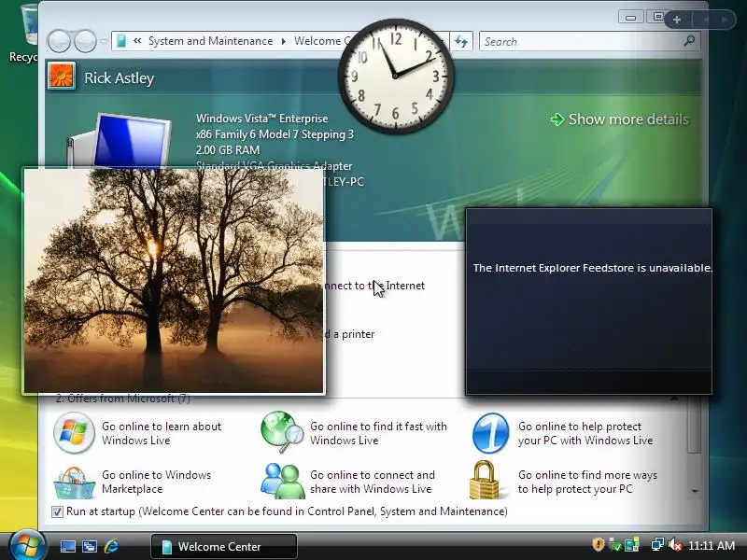This screenshot has width=747, height=560.
Task: Click scrollbar down arrow in Welcome Center
Action: point(695,491)
